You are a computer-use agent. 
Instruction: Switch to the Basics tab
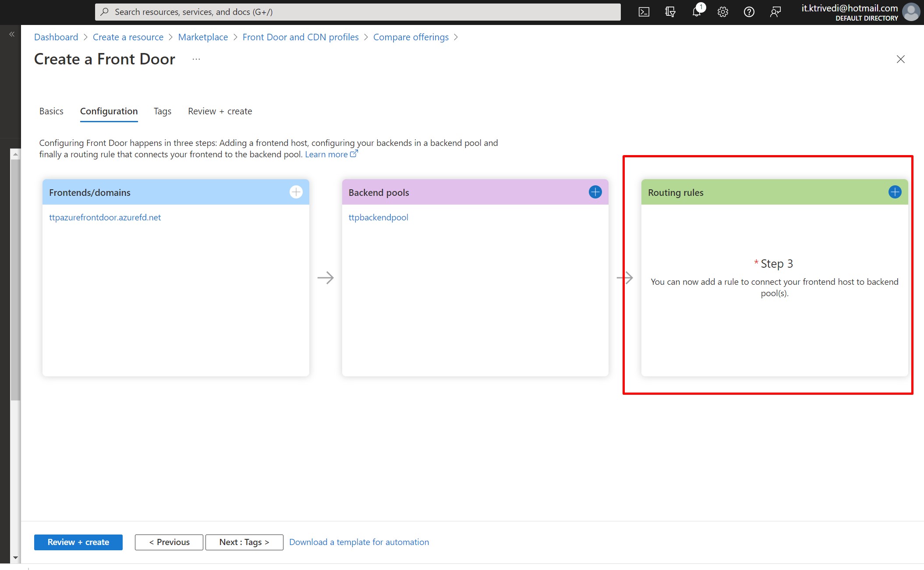[51, 111]
